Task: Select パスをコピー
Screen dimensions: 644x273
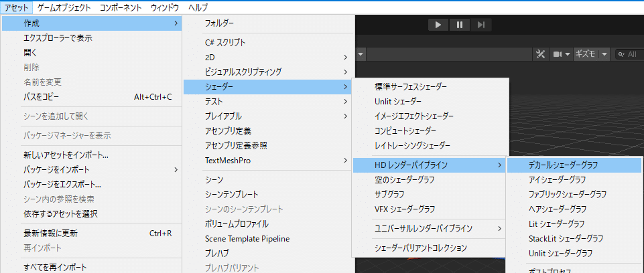Action: pyautogui.click(x=92, y=97)
